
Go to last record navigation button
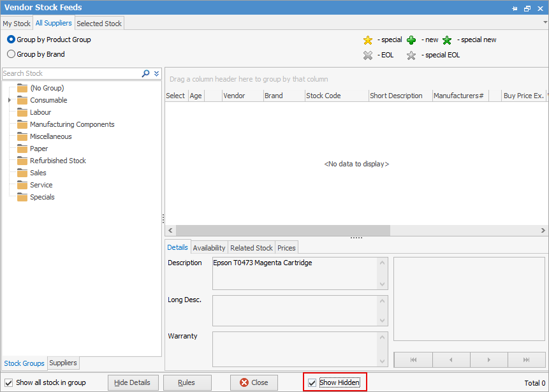[x=526, y=359]
